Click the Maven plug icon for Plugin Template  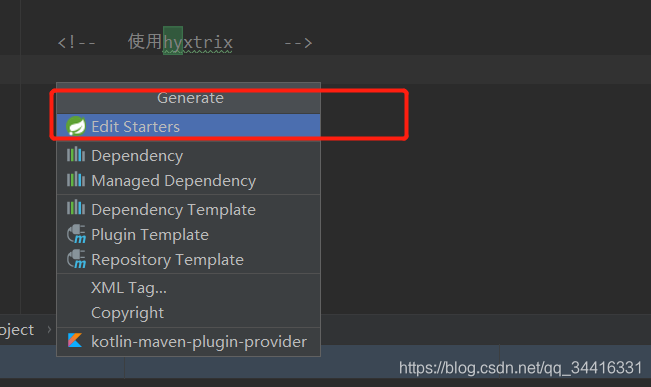(x=76, y=234)
